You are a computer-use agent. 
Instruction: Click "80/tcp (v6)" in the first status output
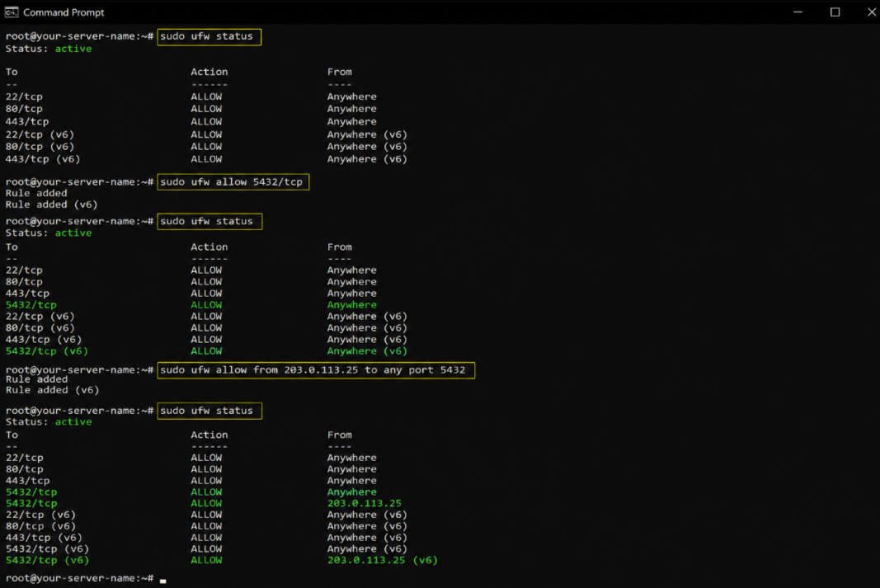(x=40, y=147)
